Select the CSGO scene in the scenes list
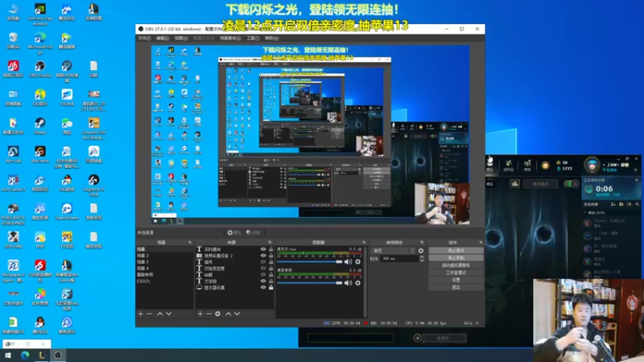This screenshot has width=644, height=362. click(164, 281)
